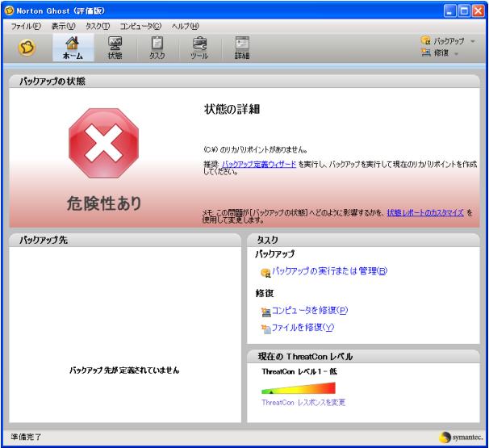This screenshot has width=489, height=448.
Task: Close the Norton Ghost window
Action: (x=478, y=11)
